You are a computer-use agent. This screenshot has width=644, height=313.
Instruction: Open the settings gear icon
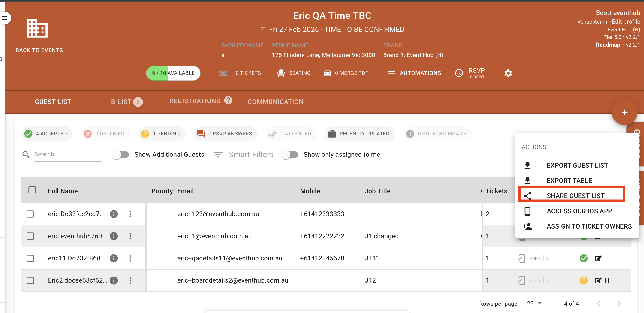[x=508, y=73]
